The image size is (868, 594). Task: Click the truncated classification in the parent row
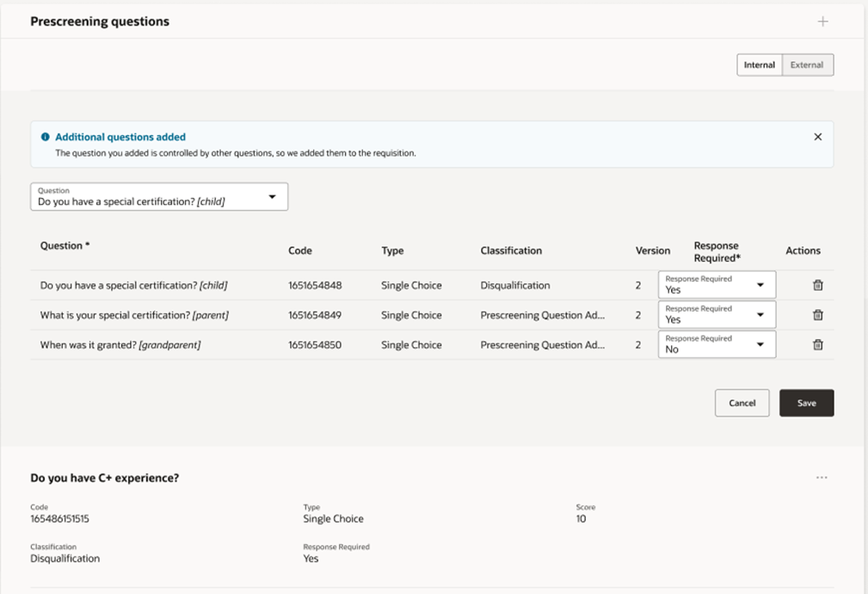[x=543, y=315]
